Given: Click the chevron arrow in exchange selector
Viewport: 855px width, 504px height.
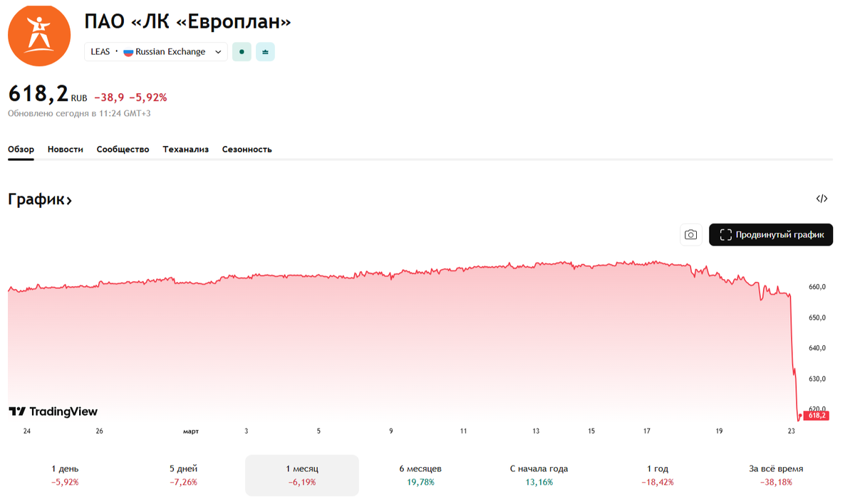Looking at the screenshot, I should point(218,52).
